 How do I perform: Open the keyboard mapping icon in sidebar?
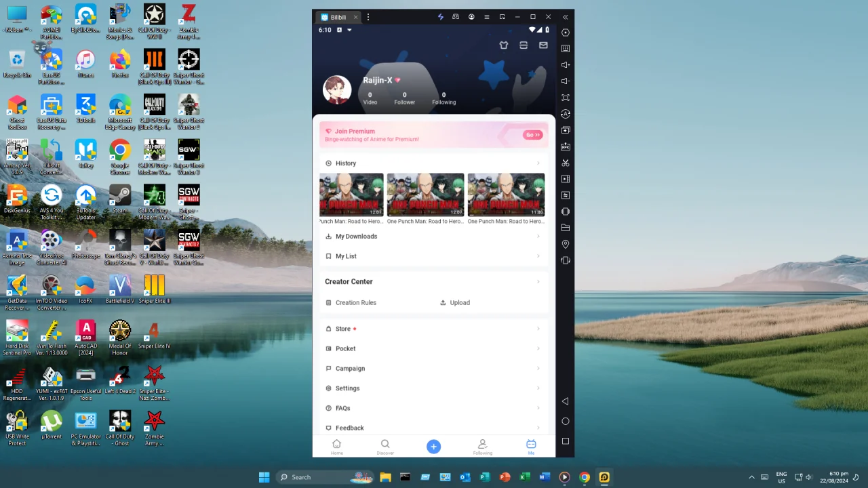click(x=566, y=49)
